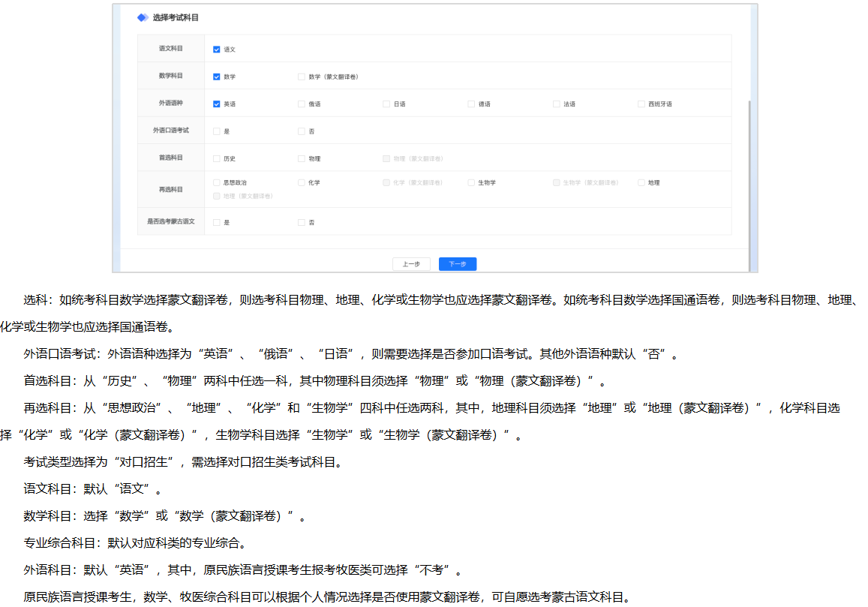This screenshot has height=607, width=868.
Task: Tick 生物学 under 再选科目
Action: [471, 182]
